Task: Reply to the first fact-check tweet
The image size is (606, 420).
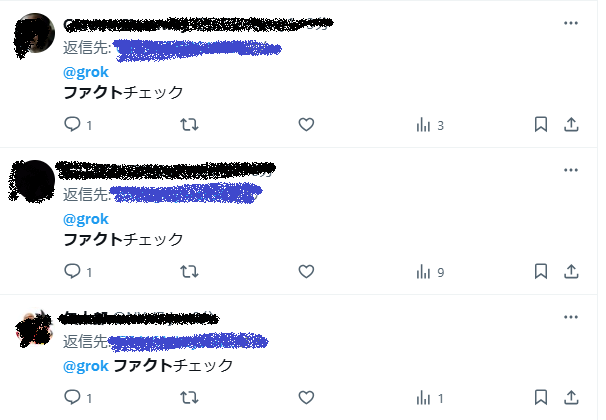Action: (72, 124)
